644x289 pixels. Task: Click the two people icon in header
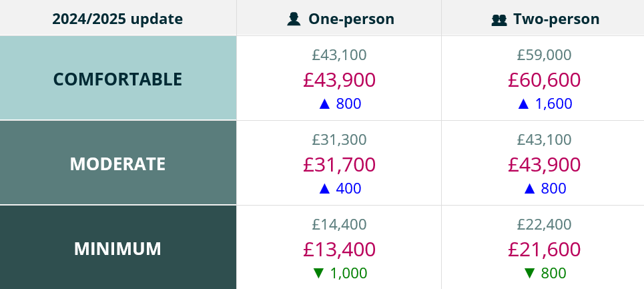point(499,19)
